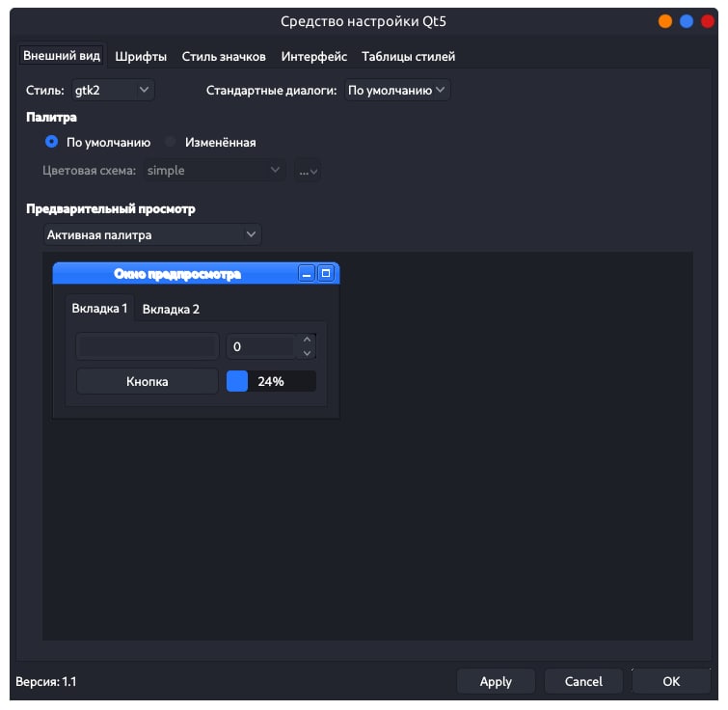The height and width of the screenshot is (710, 728).
Task: Switch to the 'Шрифты' tab
Action: click(x=141, y=57)
